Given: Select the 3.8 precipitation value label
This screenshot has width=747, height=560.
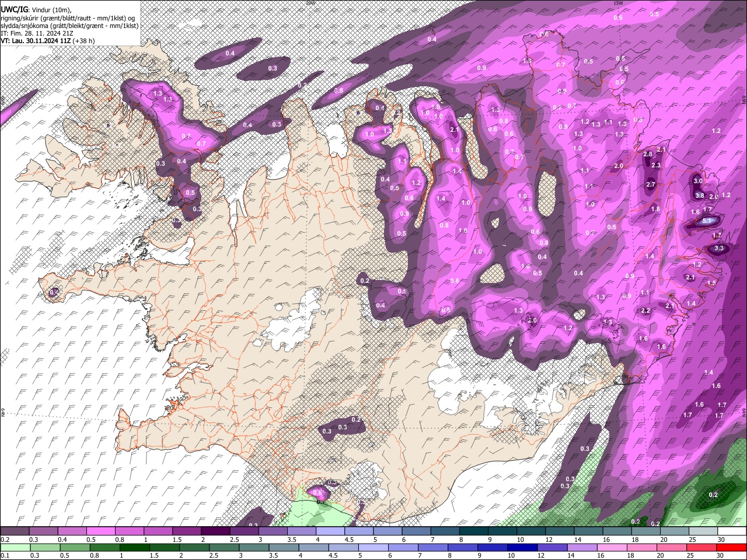Looking at the screenshot, I should click(700, 195).
